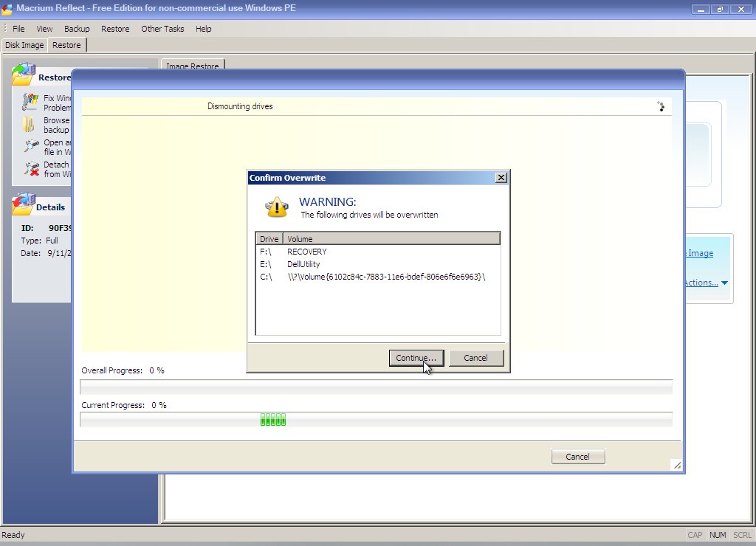Image resolution: width=756 pixels, height=546 pixels.
Task: Cancel the Confirm Overwrite dialog
Action: tap(475, 358)
